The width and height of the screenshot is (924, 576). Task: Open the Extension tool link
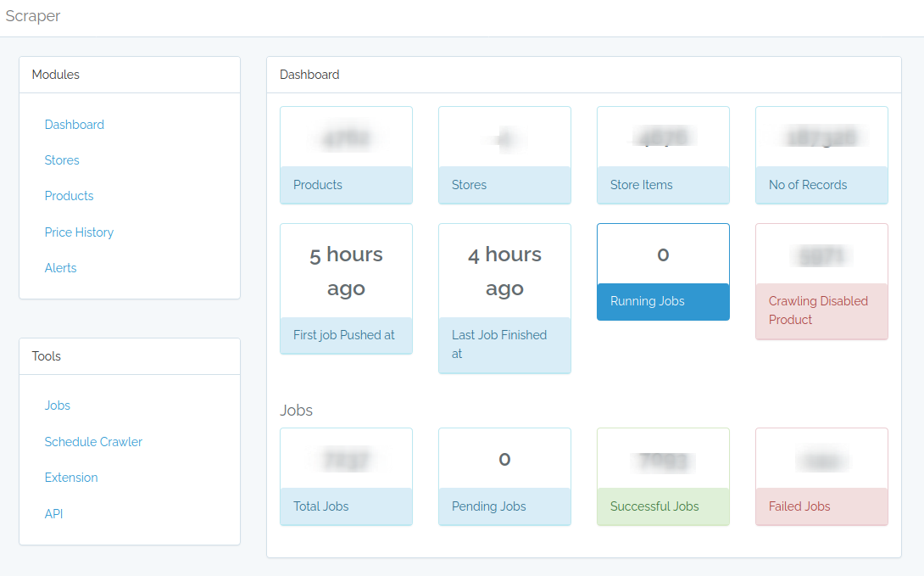(x=70, y=478)
